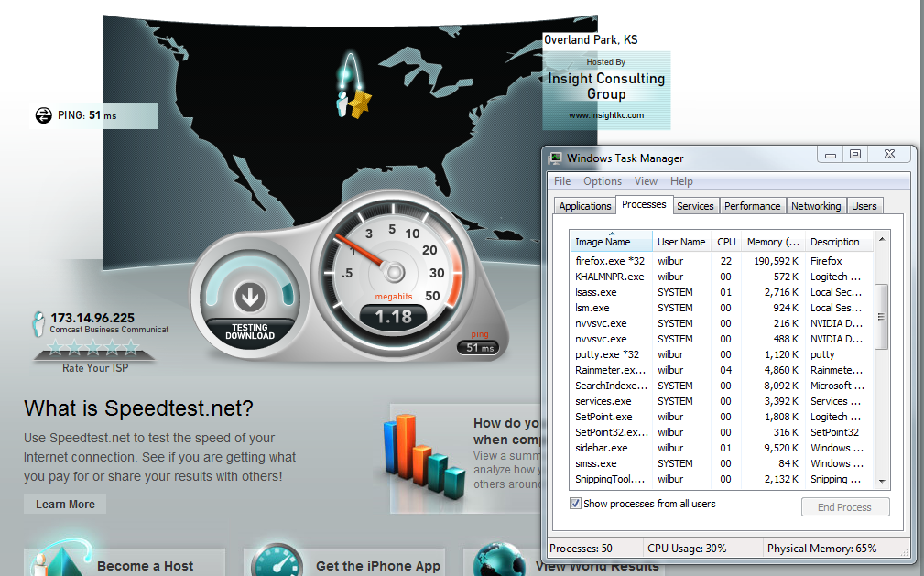Click the bar chart graphic
Screen dimensions: 924x576
point(424,456)
